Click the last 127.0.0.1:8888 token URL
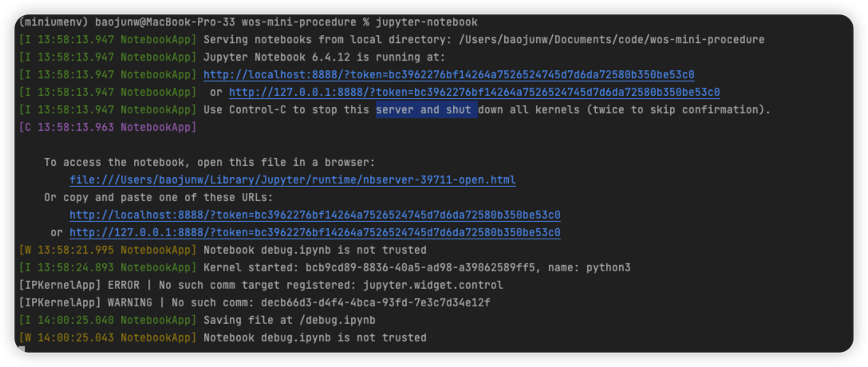Viewport: 868px width, 367px height. click(x=315, y=232)
